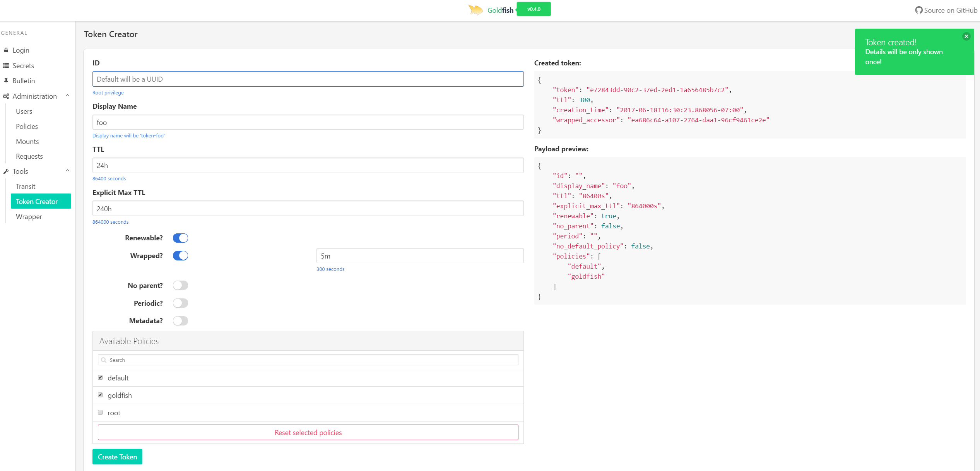Go to the Policies page
Screen dimensions: 980x471
pyautogui.click(x=27, y=126)
